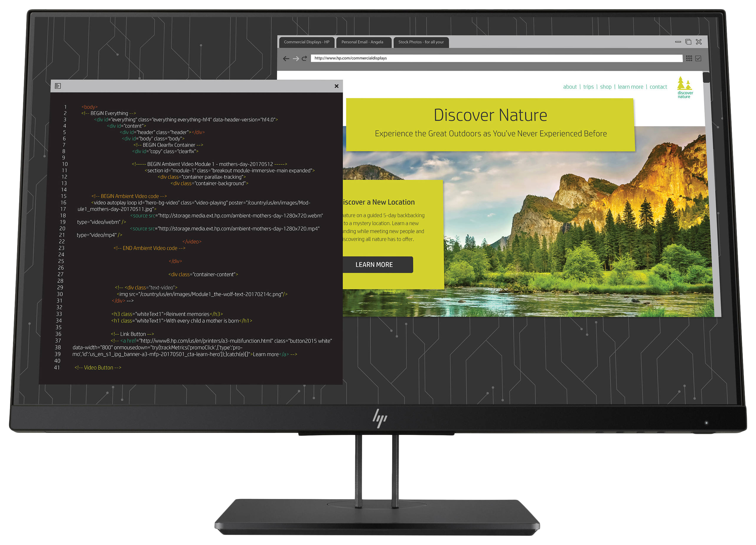Click the close button on code editor panel

click(337, 86)
